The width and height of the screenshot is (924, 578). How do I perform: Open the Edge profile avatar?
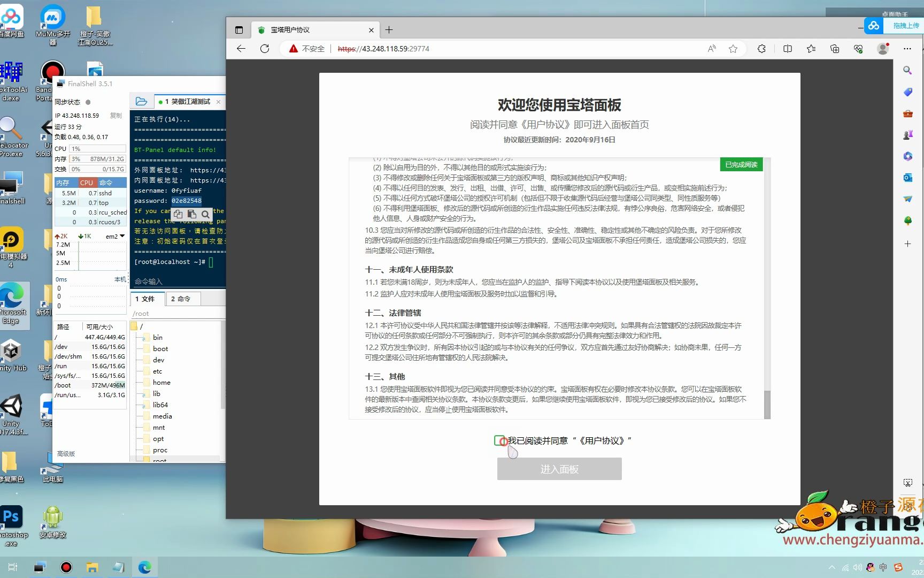coord(883,49)
